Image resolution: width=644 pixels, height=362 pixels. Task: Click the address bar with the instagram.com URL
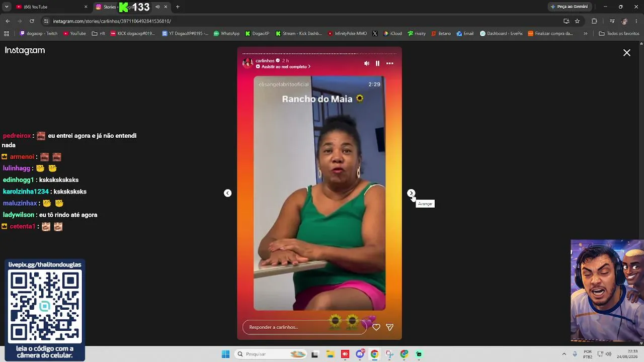[x=302, y=21]
